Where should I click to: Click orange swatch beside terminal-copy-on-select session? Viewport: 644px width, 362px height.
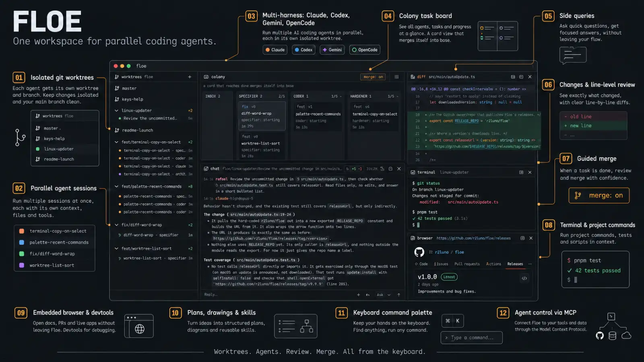(22, 231)
